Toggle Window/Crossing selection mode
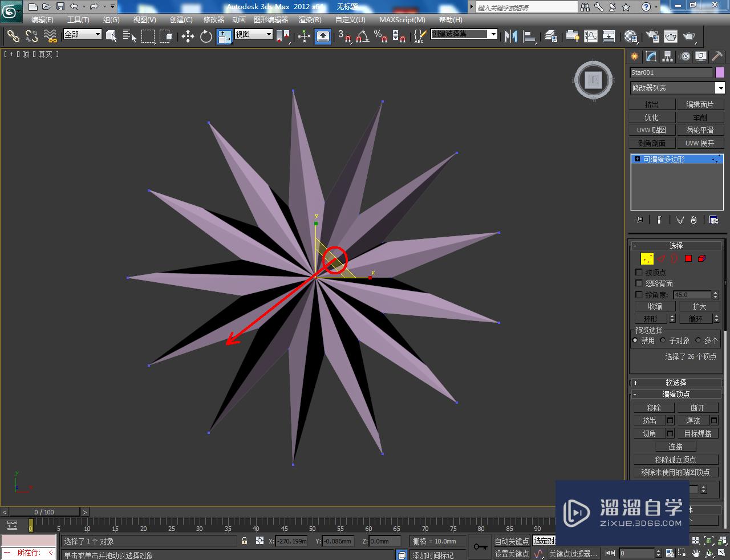The image size is (730, 560). pos(166,36)
